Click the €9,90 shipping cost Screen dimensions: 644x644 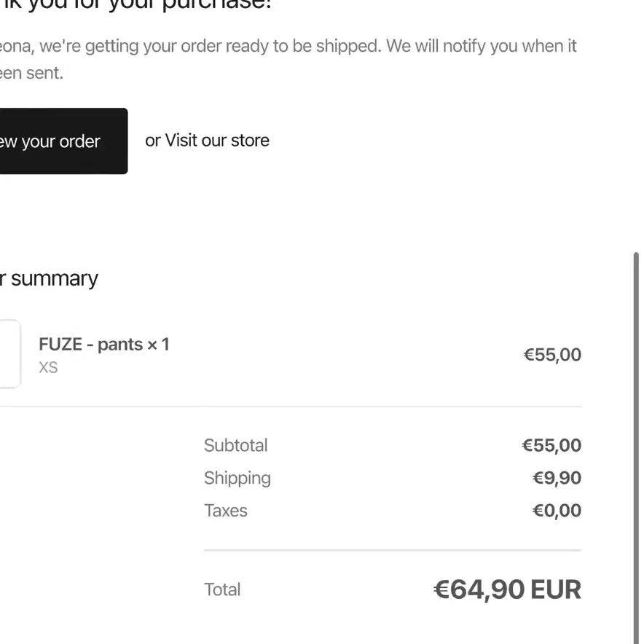pyautogui.click(x=557, y=478)
